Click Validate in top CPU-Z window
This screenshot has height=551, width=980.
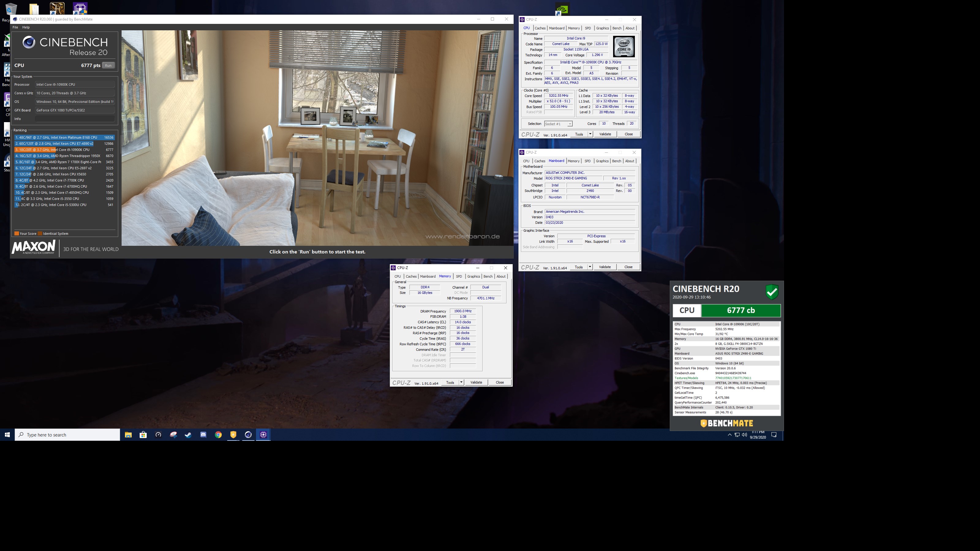click(605, 134)
